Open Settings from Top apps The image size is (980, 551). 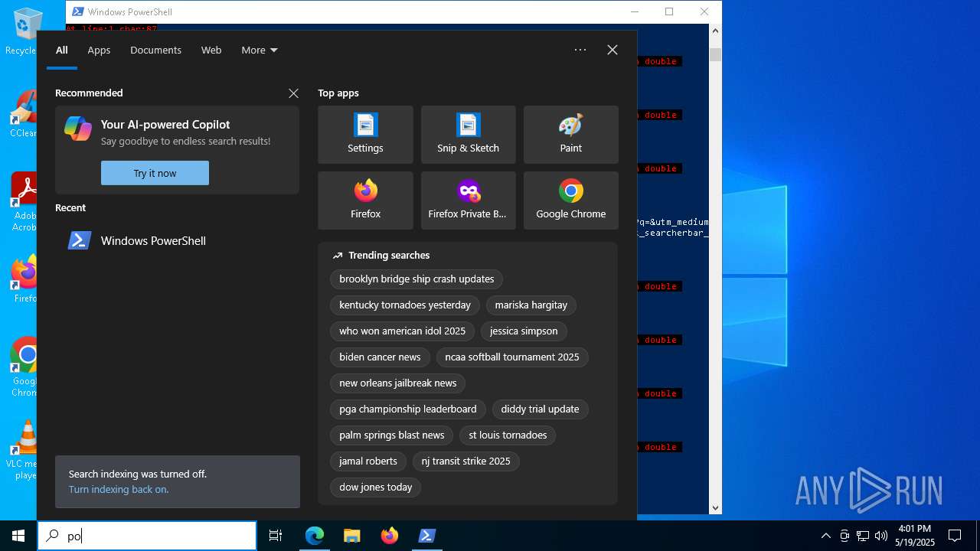pyautogui.click(x=365, y=135)
